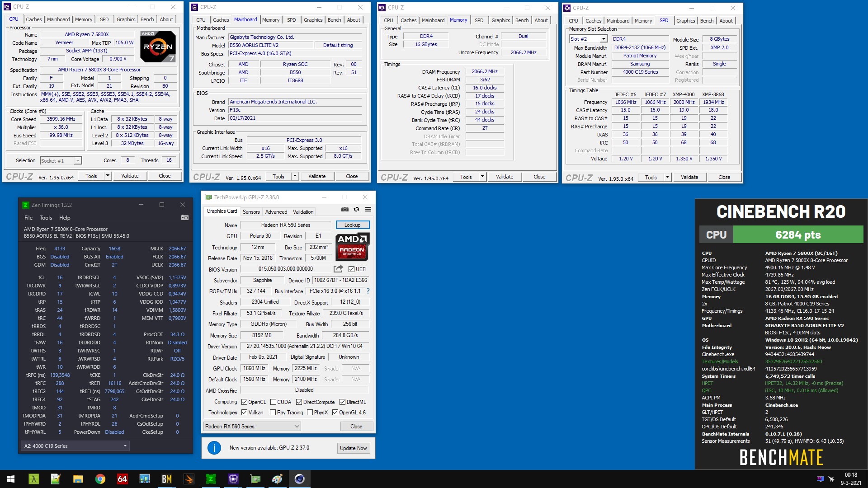
Task: Click the orange swoosh taskbar icon
Action: pyautogui.click(x=189, y=479)
